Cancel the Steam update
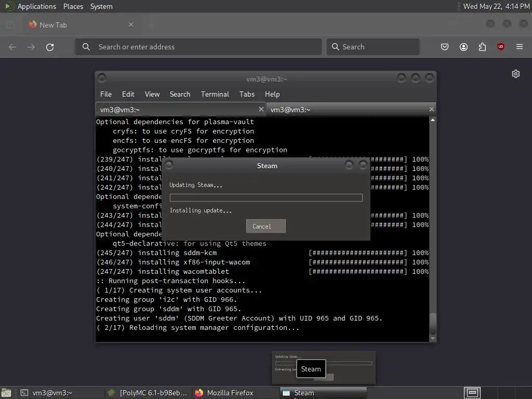 265,227
